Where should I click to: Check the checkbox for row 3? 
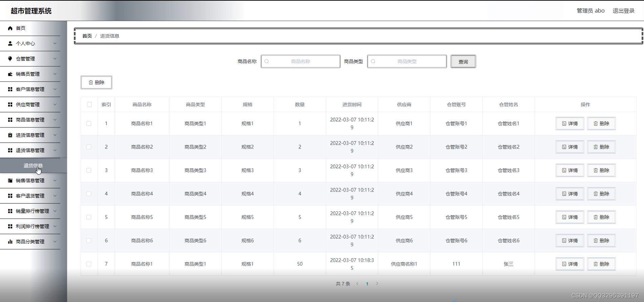(x=89, y=170)
